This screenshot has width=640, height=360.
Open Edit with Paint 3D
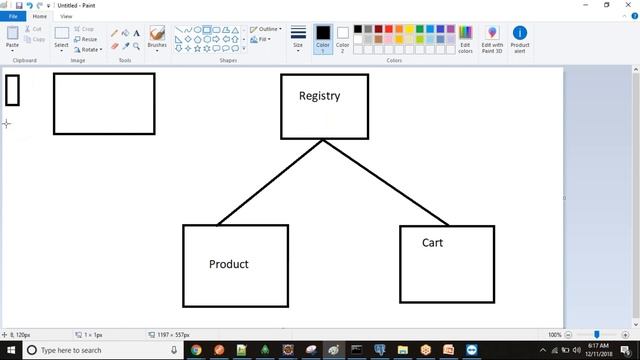pyautogui.click(x=492, y=39)
